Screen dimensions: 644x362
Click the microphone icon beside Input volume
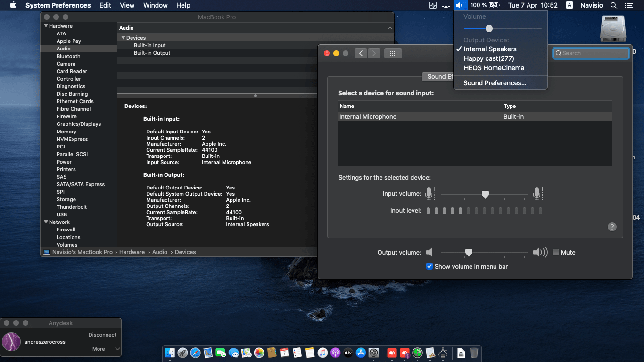tap(430, 193)
